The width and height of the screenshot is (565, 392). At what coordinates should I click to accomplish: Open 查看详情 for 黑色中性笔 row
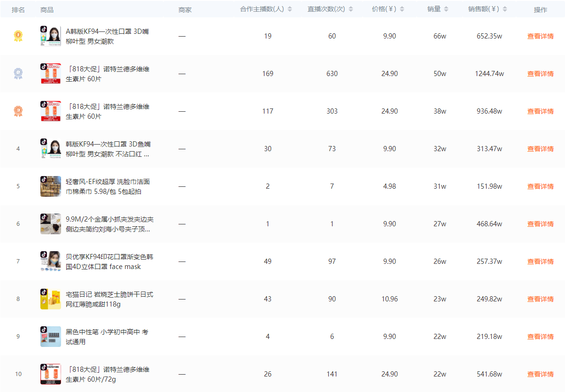pyautogui.click(x=540, y=337)
